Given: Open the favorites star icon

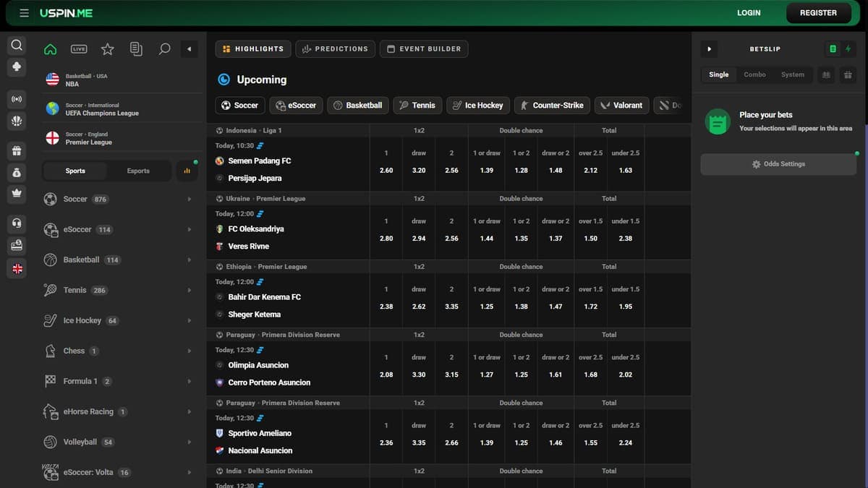Looking at the screenshot, I should [x=108, y=49].
